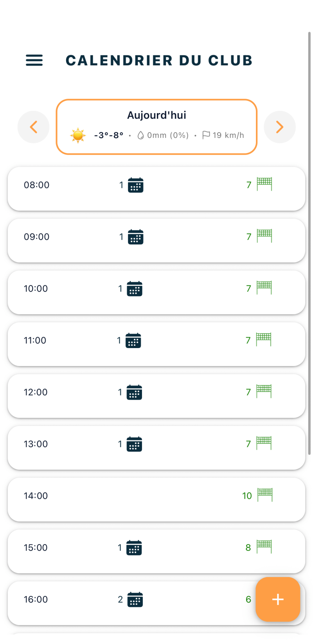Click the 8 available courts count at 15:00

pyautogui.click(x=248, y=548)
